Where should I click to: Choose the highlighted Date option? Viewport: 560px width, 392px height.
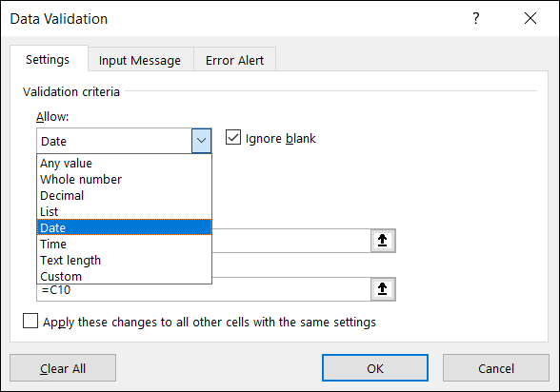(x=124, y=227)
